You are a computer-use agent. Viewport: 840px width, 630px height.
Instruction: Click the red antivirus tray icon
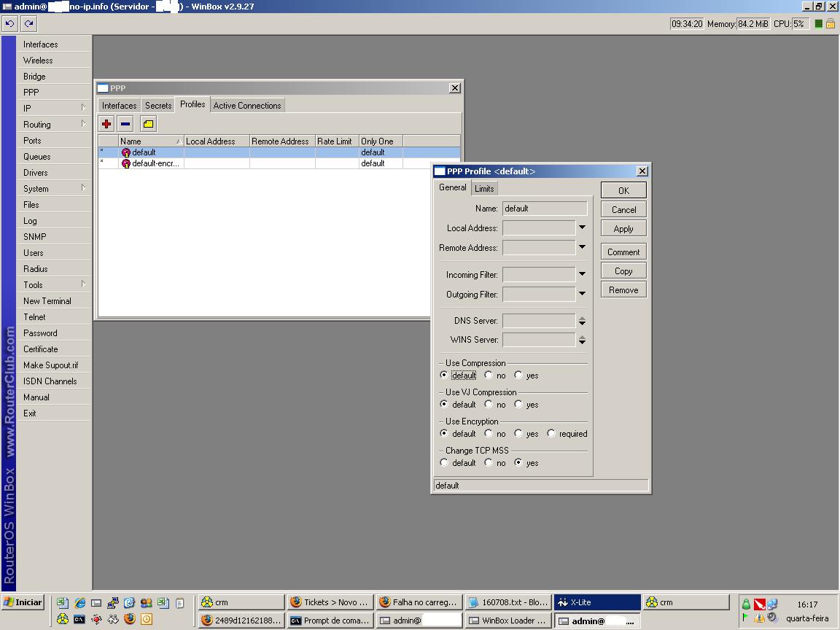point(759,604)
